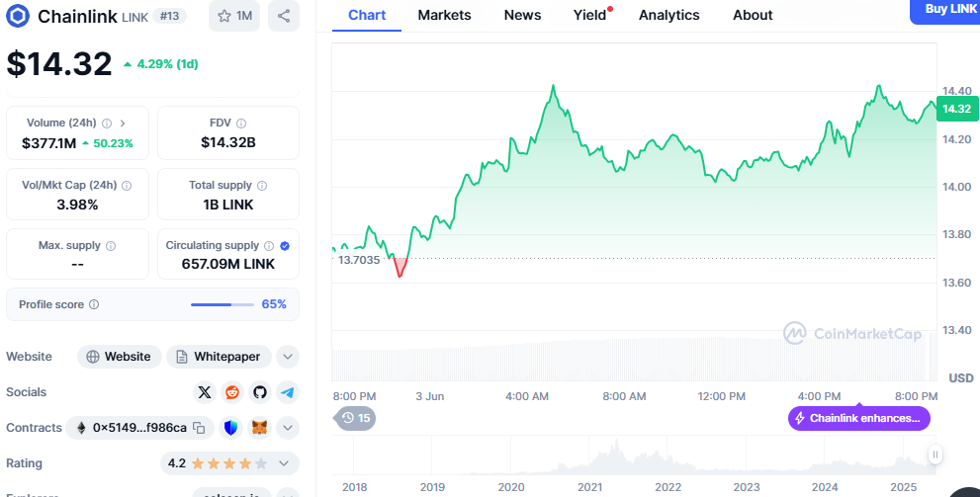This screenshot has width=980, height=497.
Task: Open Chainlink's X (Twitter) social icon
Action: tap(205, 392)
